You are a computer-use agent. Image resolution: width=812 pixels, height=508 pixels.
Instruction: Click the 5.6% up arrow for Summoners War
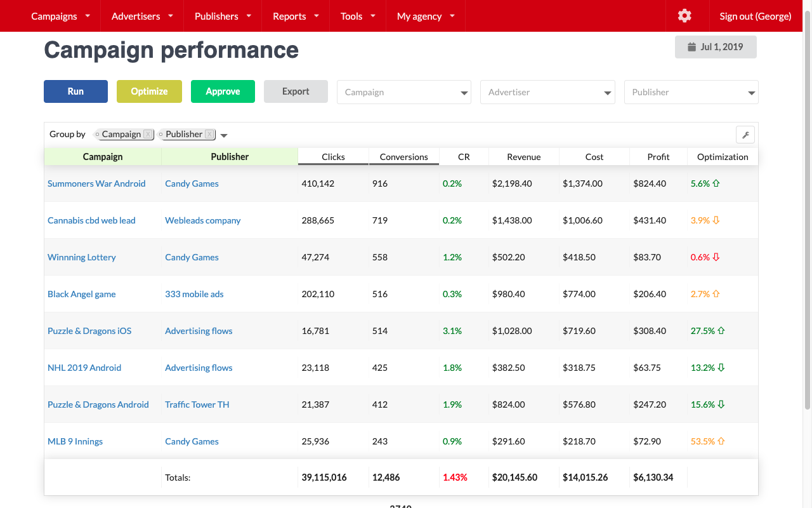click(x=716, y=184)
